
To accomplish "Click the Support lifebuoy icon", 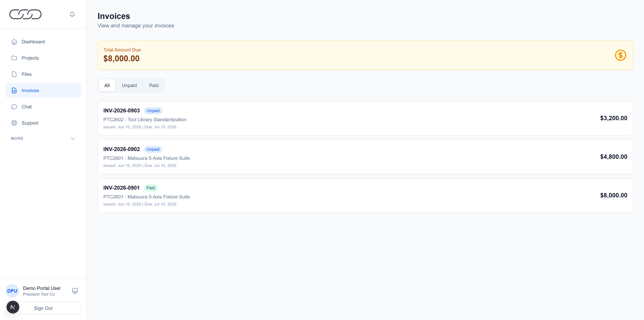I will coord(14,123).
